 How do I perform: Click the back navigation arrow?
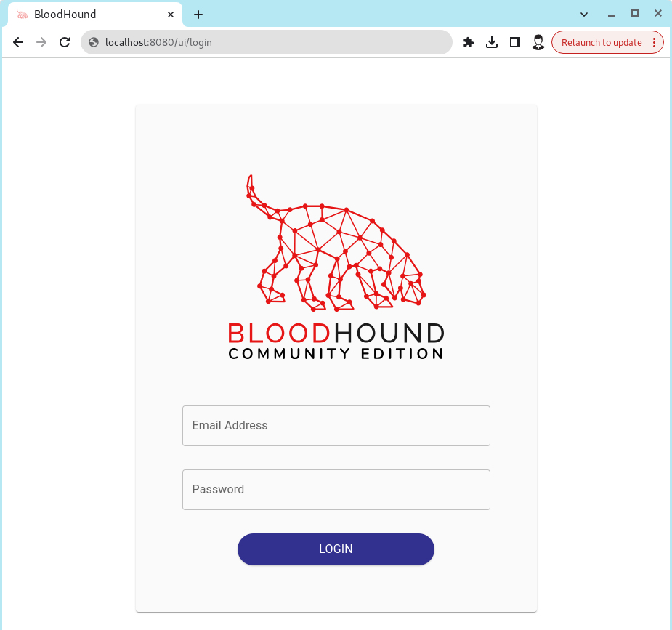(x=18, y=42)
